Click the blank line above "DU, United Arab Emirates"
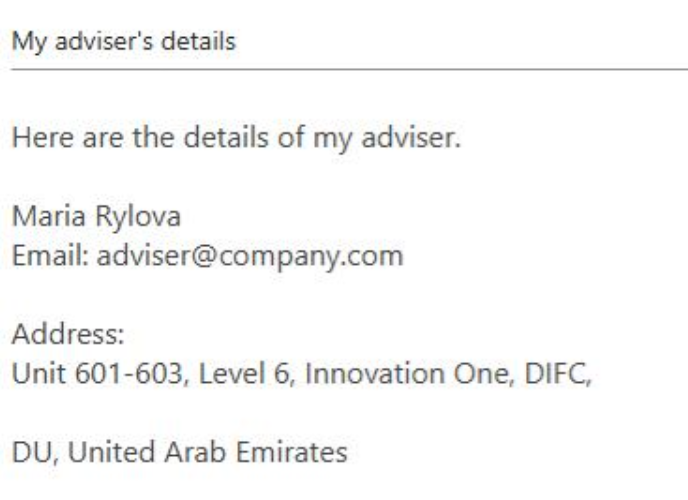This screenshot has height=500, width=688. [x=200, y=414]
